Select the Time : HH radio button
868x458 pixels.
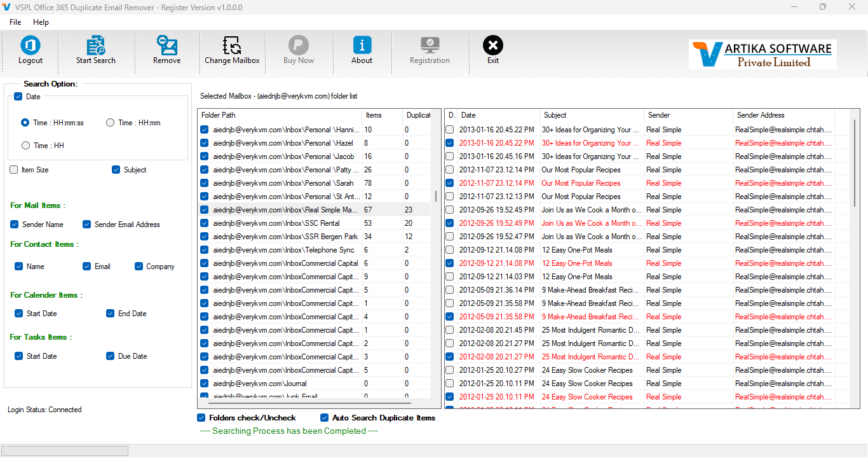click(25, 146)
